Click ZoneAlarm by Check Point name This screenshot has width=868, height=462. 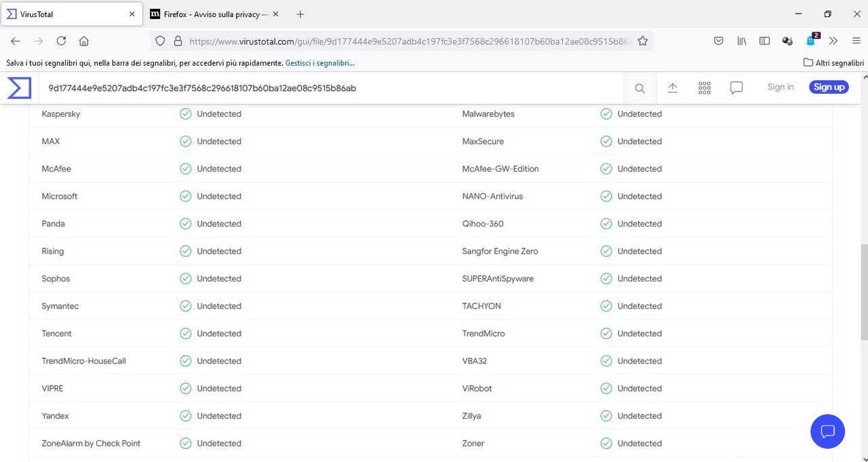coord(91,443)
